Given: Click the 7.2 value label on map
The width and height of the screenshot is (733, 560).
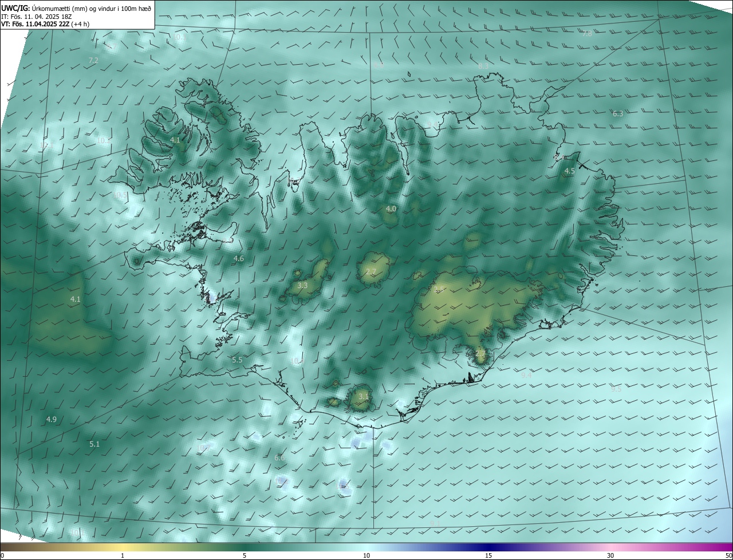Looking at the screenshot, I should 93,60.
